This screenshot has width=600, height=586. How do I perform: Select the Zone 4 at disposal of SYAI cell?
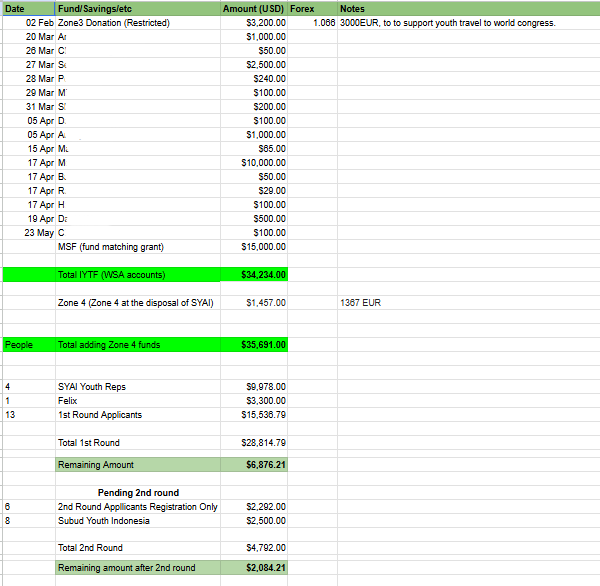click(138, 303)
